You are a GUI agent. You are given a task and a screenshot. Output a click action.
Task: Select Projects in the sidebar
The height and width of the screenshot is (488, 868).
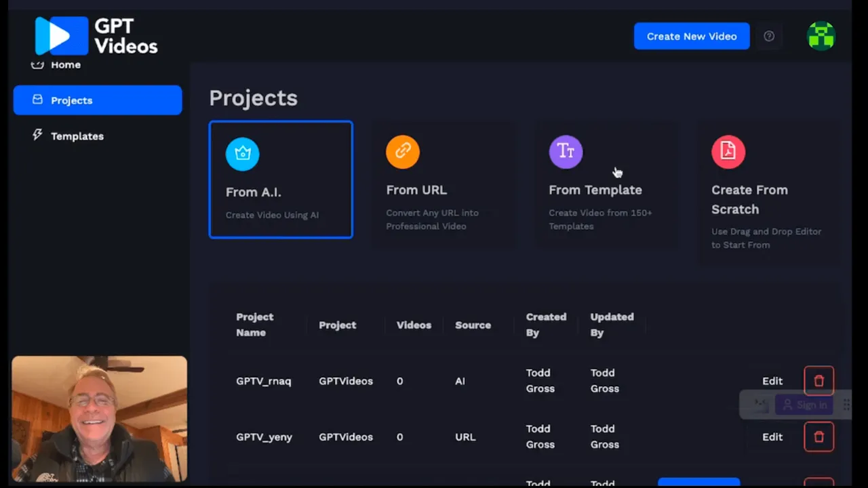pyautogui.click(x=98, y=100)
